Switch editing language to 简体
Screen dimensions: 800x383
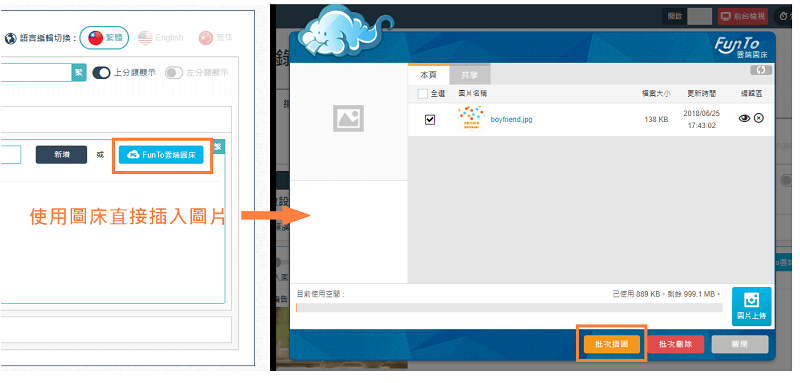[x=216, y=38]
